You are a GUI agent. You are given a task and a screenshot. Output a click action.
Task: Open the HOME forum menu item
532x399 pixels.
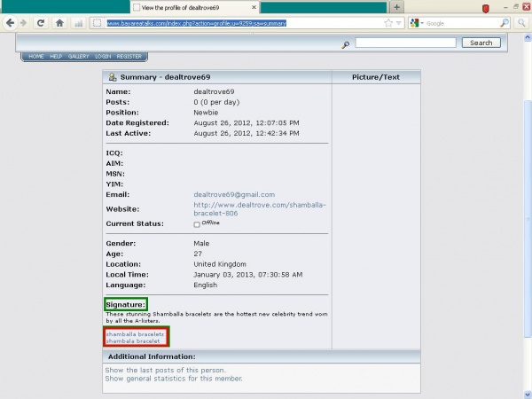click(x=36, y=57)
